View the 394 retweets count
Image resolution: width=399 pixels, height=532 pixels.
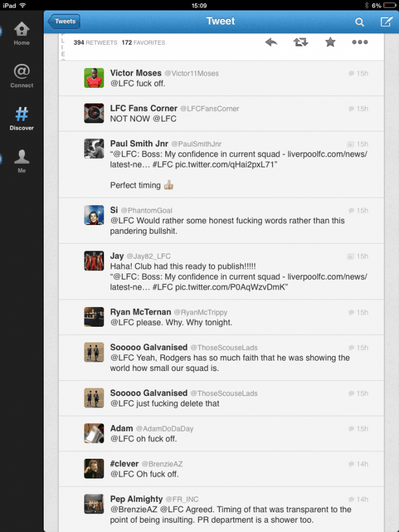tap(95, 42)
